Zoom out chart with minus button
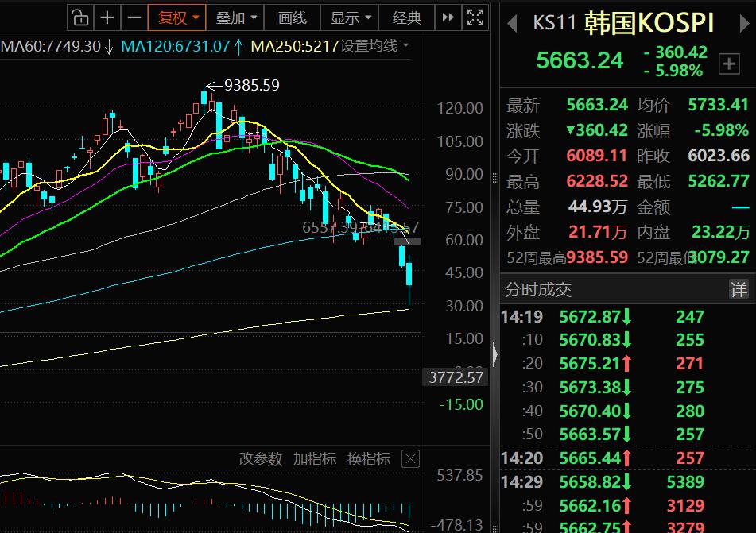 tap(134, 17)
